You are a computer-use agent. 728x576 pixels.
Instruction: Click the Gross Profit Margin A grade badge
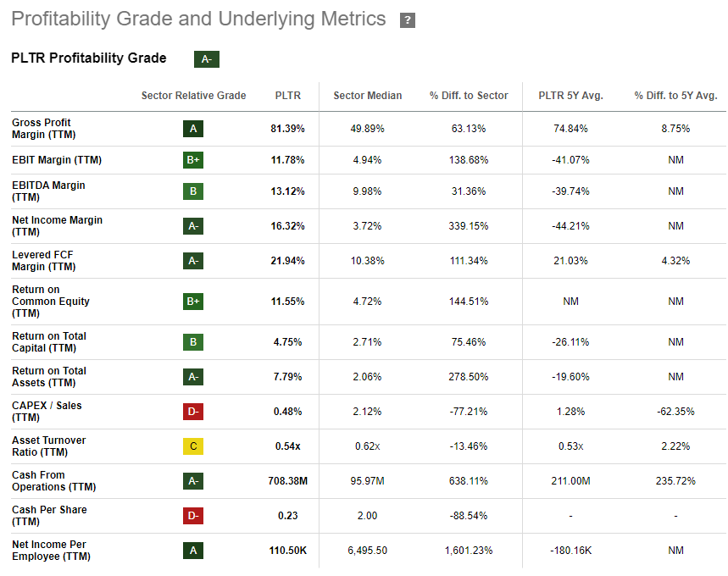[x=193, y=129]
